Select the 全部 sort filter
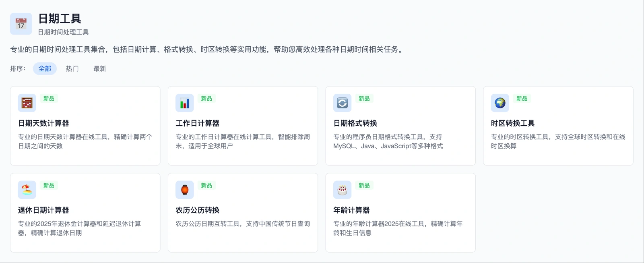The height and width of the screenshot is (263, 644). tap(45, 69)
